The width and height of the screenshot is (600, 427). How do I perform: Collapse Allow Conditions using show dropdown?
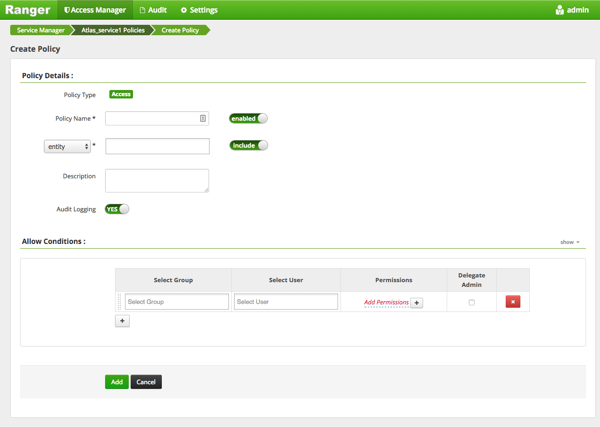569,242
